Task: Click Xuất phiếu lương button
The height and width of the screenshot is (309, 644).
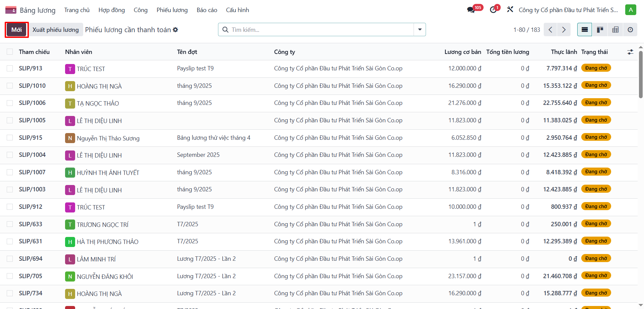Action: click(56, 30)
